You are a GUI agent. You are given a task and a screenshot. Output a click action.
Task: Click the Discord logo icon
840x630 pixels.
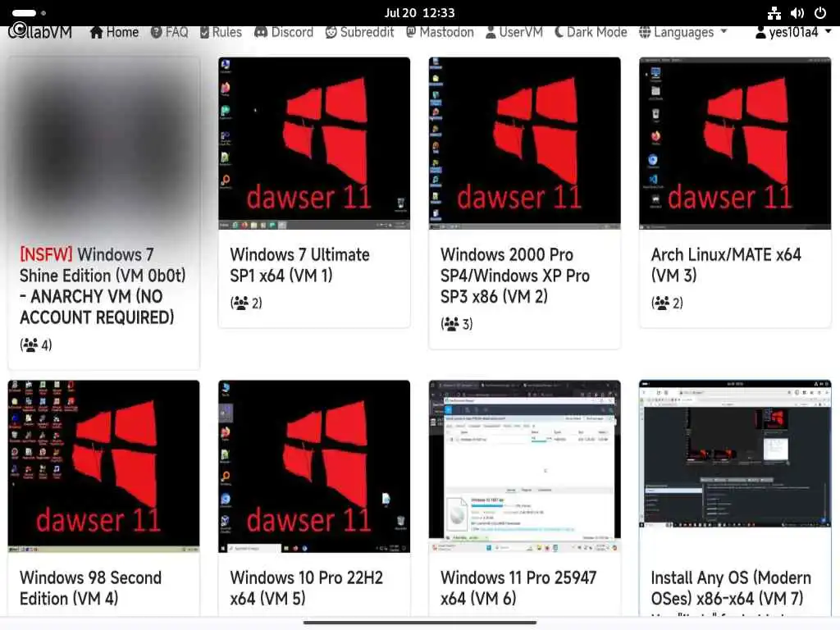click(261, 32)
